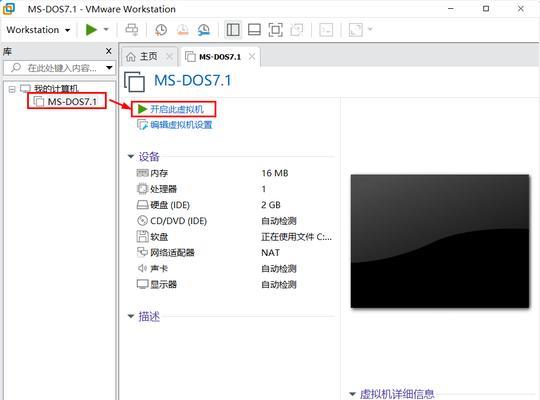The width and height of the screenshot is (540, 400).
Task: Close the 主页 tab
Action: tap(169, 57)
